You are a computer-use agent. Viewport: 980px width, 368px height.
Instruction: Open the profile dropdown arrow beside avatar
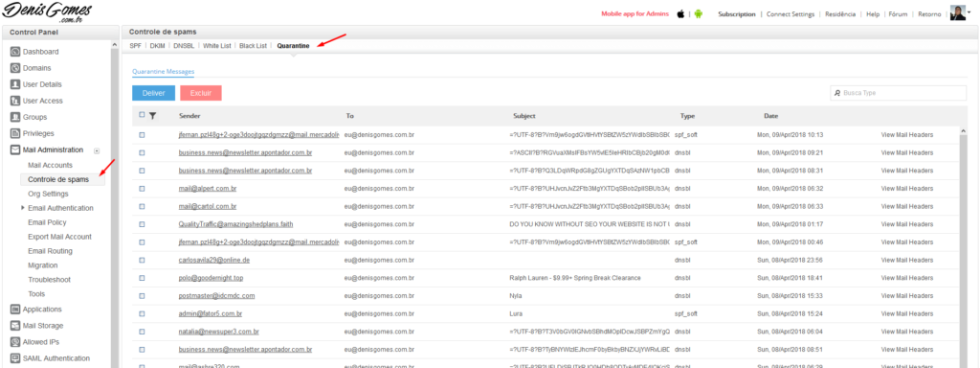point(969,11)
